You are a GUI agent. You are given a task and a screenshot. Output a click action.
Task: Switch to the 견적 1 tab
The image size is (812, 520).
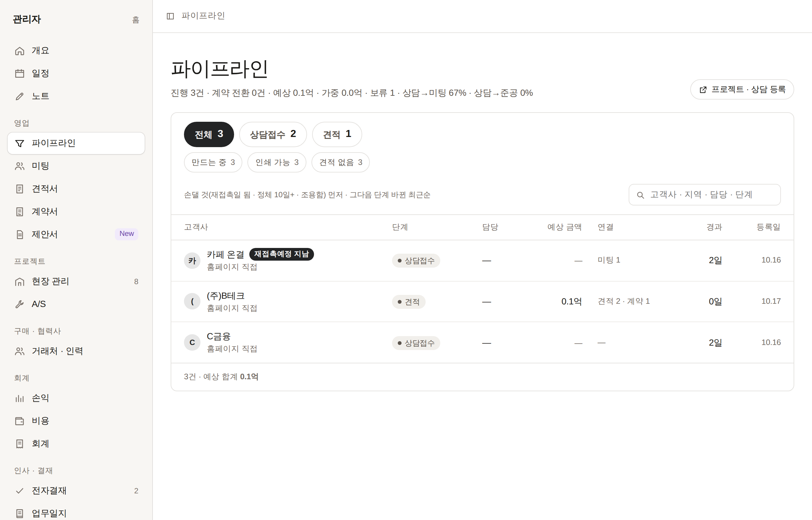tap(337, 134)
